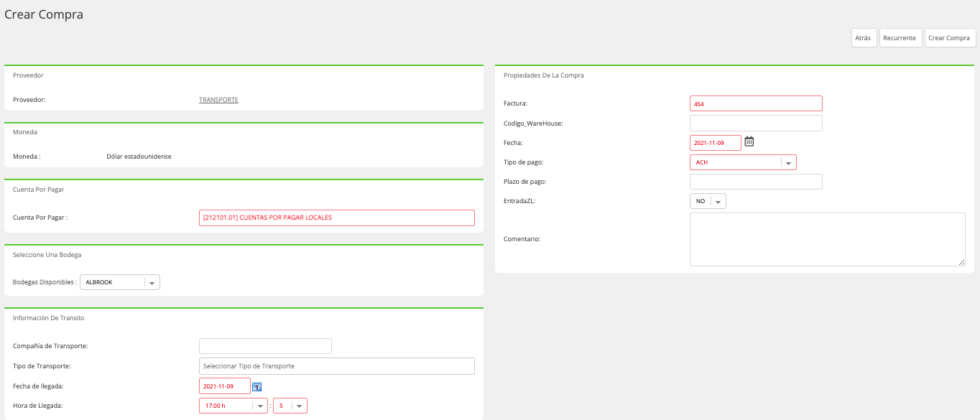Screen dimensions: 980x420
Task: Select the Plazo de pago input field
Action: coord(756,182)
